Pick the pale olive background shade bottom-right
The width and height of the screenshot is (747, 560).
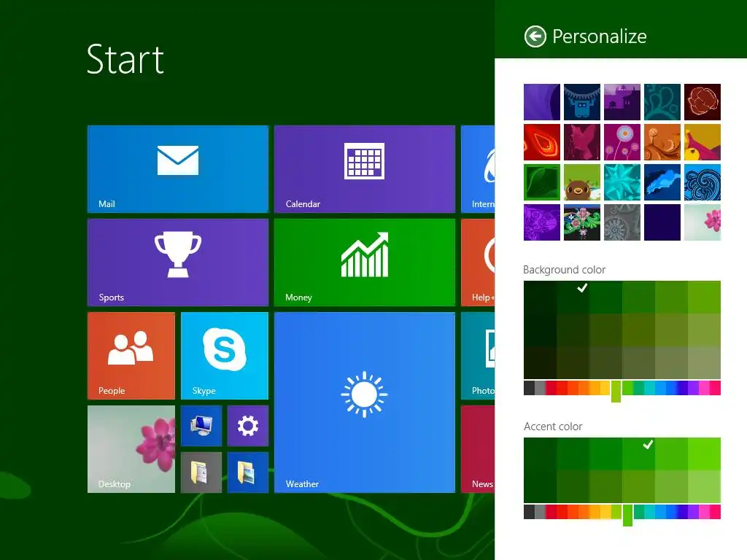click(x=704, y=363)
